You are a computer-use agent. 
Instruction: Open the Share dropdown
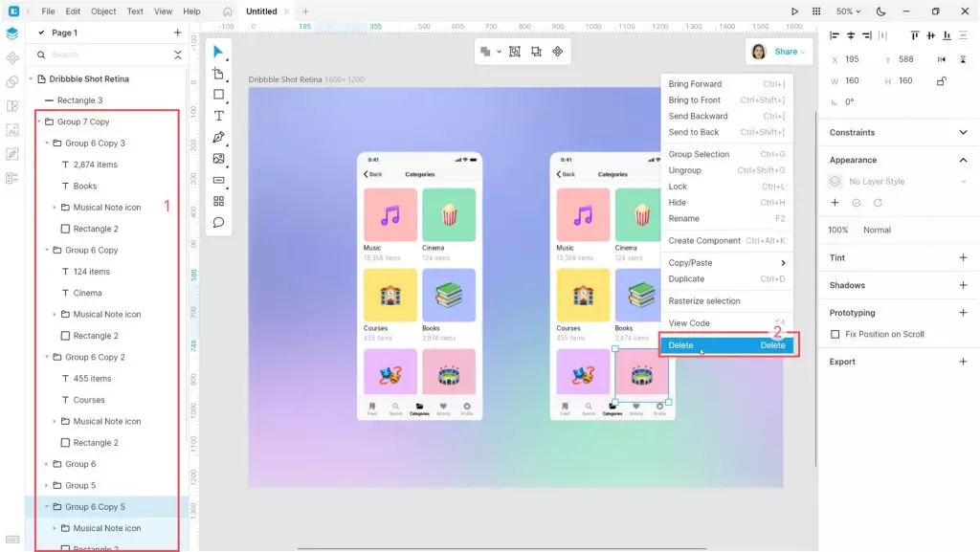tap(790, 52)
